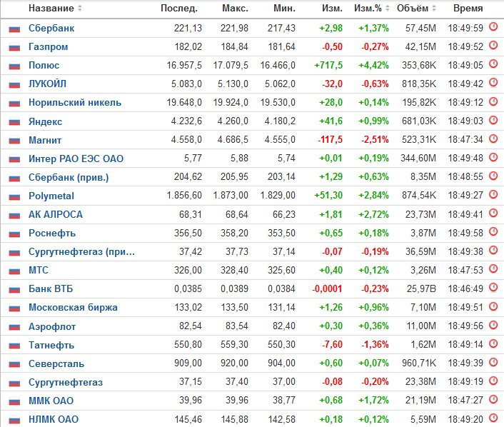Sort table by Изм.% column arrows
504x427 pixels.
point(388,9)
